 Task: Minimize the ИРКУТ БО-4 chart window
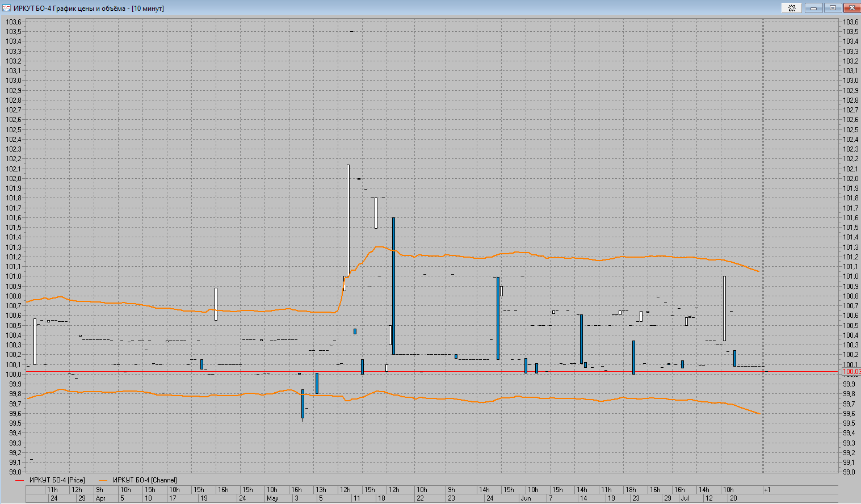point(815,8)
